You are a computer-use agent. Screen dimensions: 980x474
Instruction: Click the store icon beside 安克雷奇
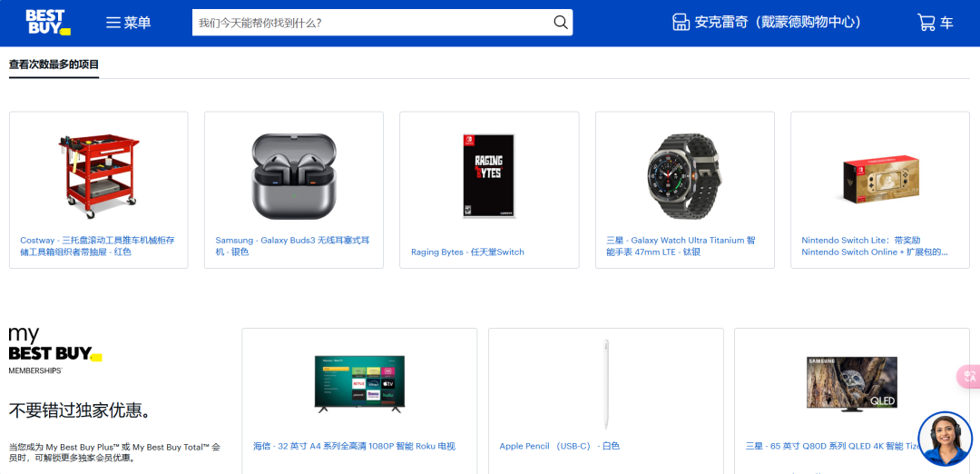point(681,23)
